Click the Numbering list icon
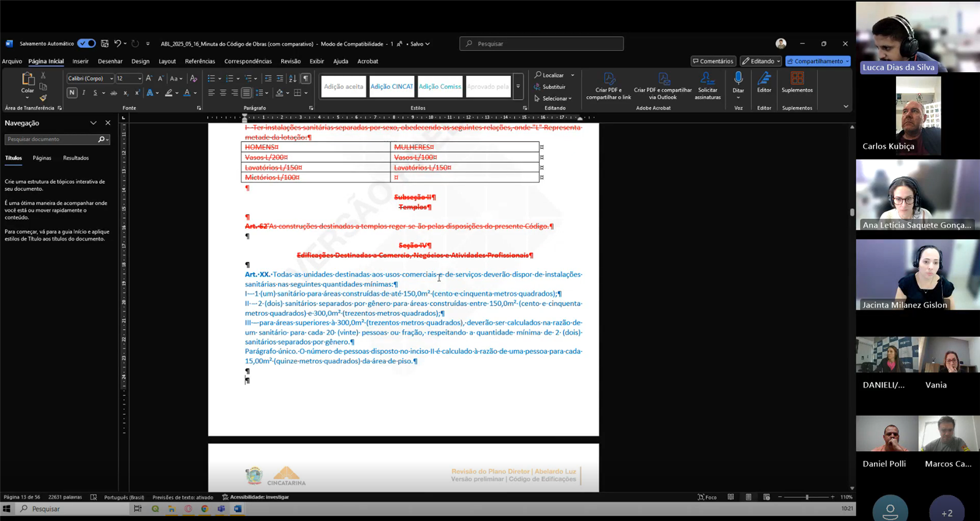The width and height of the screenshot is (980, 521). tap(230, 78)
